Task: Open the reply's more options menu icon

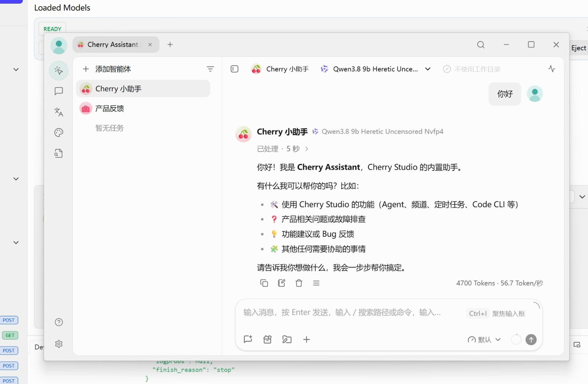Action: click(x=316, y=283)
